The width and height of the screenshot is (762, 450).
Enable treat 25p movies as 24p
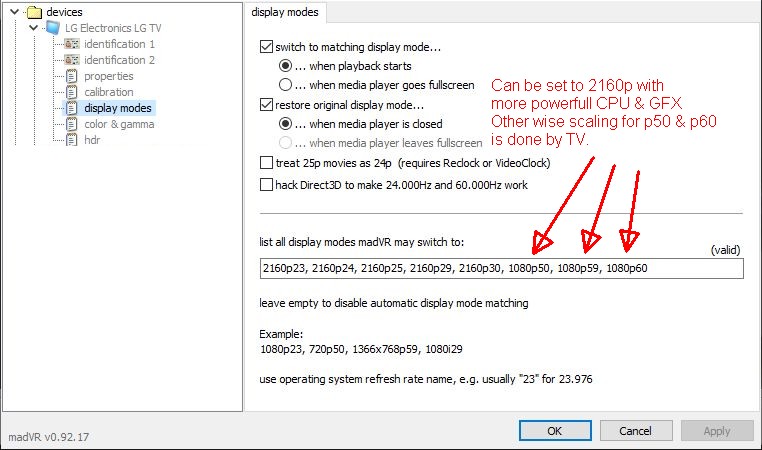tap(266, 163)
